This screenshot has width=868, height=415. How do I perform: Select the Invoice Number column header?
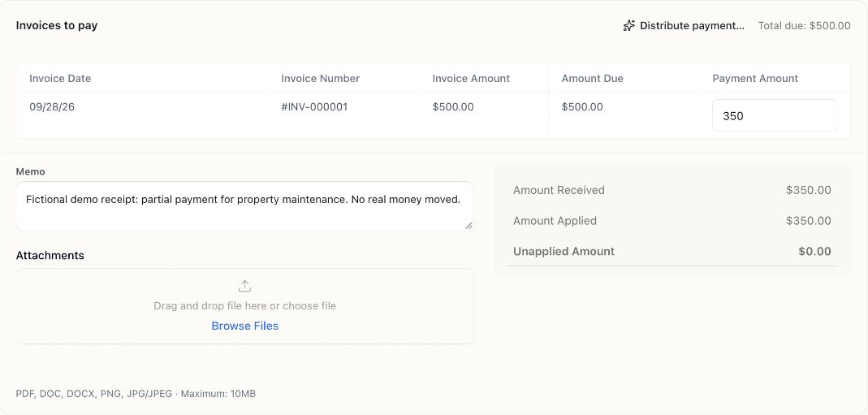click(321, 79)
